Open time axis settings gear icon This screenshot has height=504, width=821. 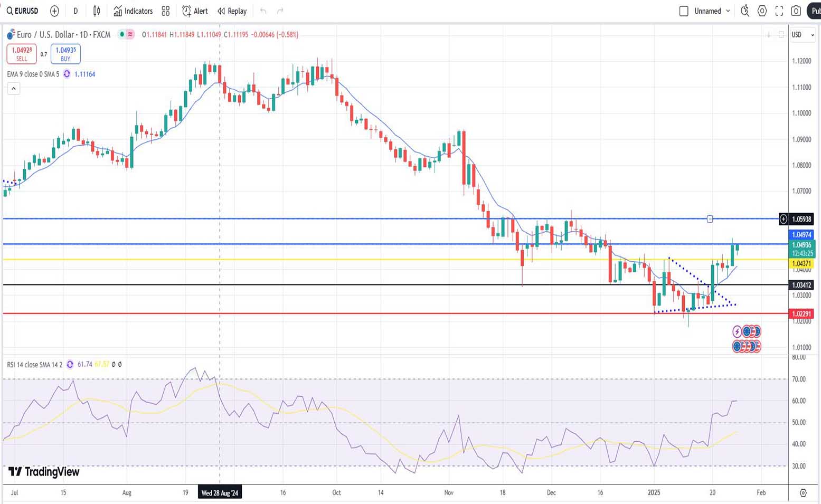[803, 492]
